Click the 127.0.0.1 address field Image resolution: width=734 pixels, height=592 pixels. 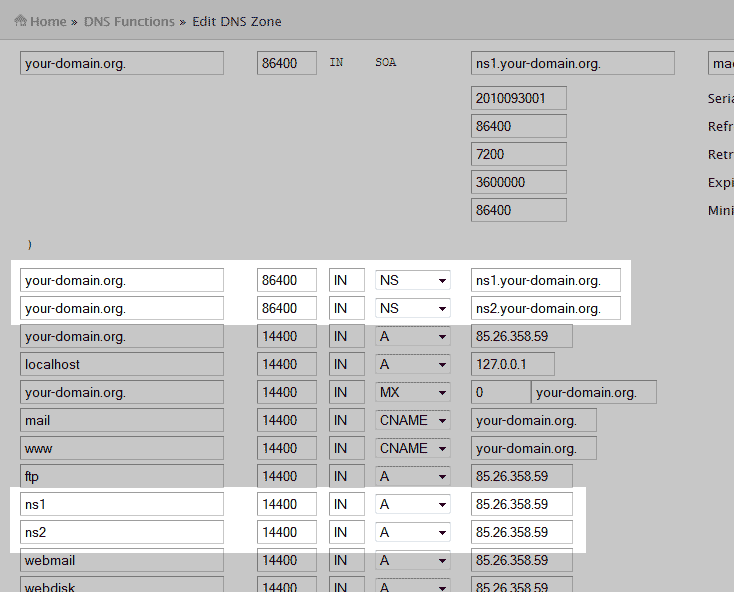pyautogui.click(x=513, y=364)
